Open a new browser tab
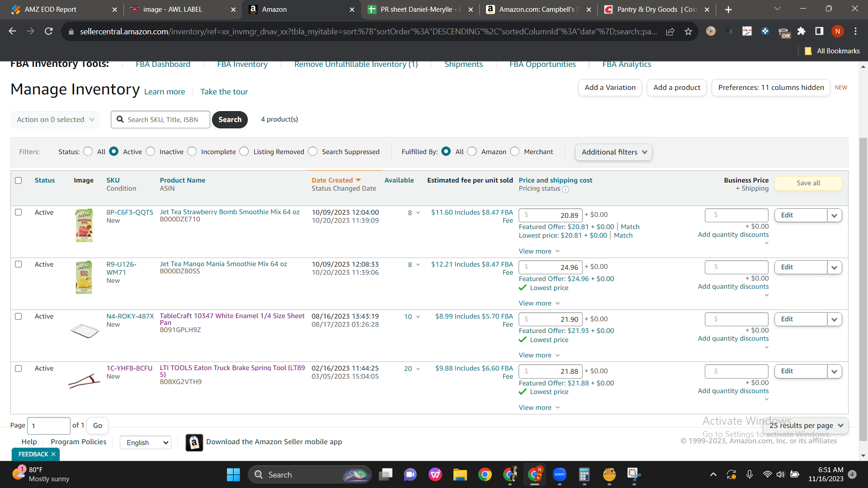The height and width of the screenshot is (488, 868). [x=728, y=9]
